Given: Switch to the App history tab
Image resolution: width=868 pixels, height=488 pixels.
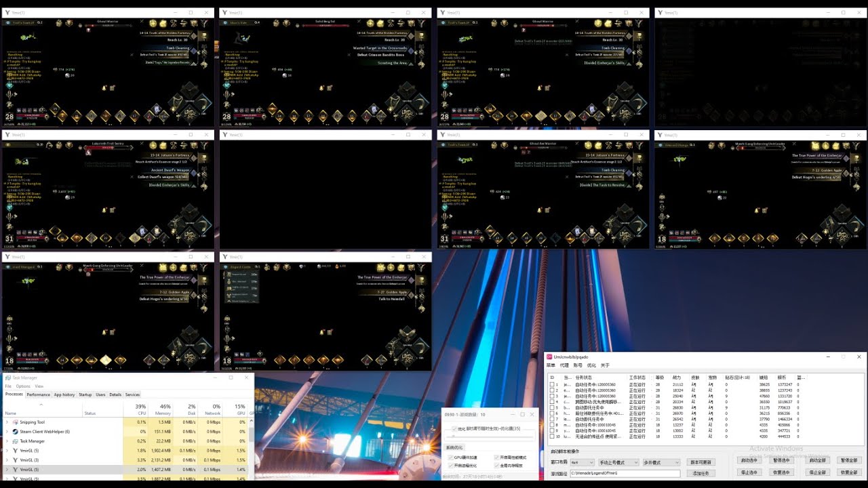Looking at the screenshot, I should tap(64, 394).
